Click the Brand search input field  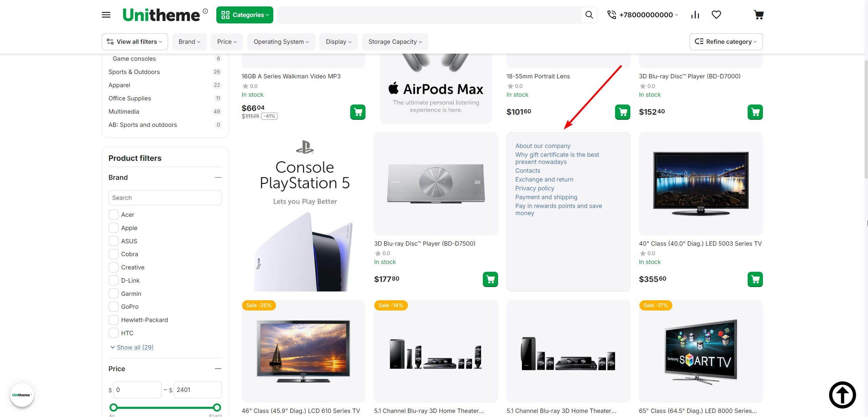pos(165,198)
